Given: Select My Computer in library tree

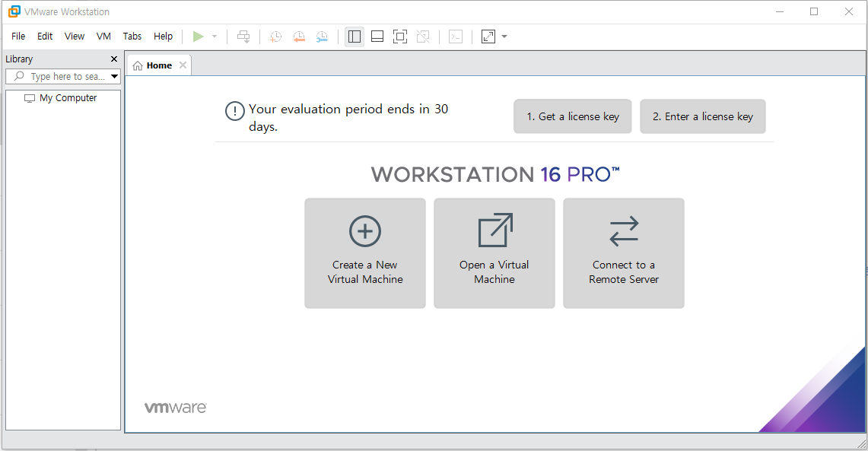Looking at the screenshot, I should [61, 98].
